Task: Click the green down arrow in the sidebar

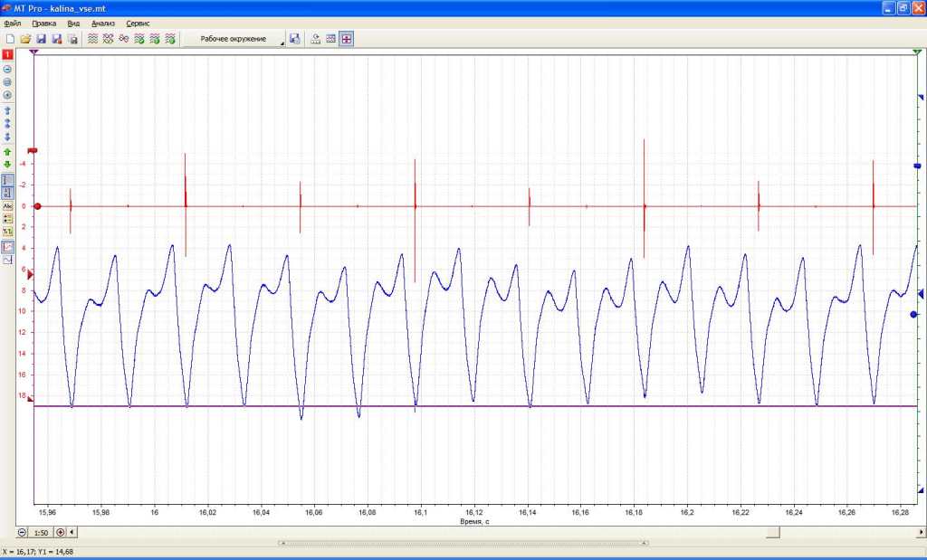Action: click(x=7, y=165)
